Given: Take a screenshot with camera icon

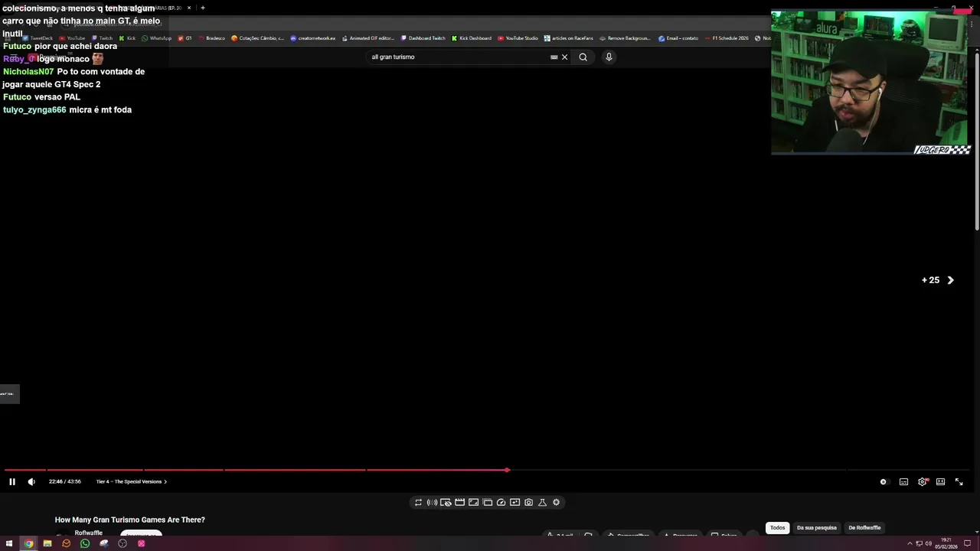Looking at the screenshot, I should tap(528, 502).
